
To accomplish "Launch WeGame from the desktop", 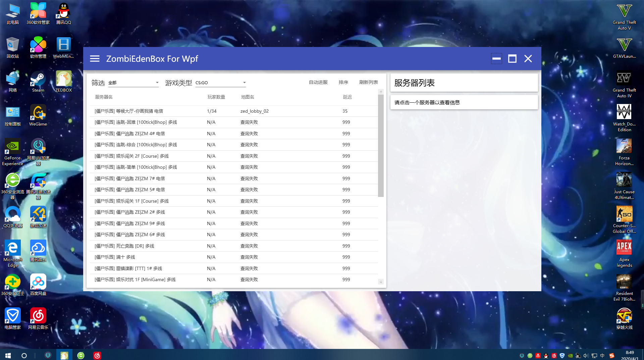I will click(x=38, y=114).
